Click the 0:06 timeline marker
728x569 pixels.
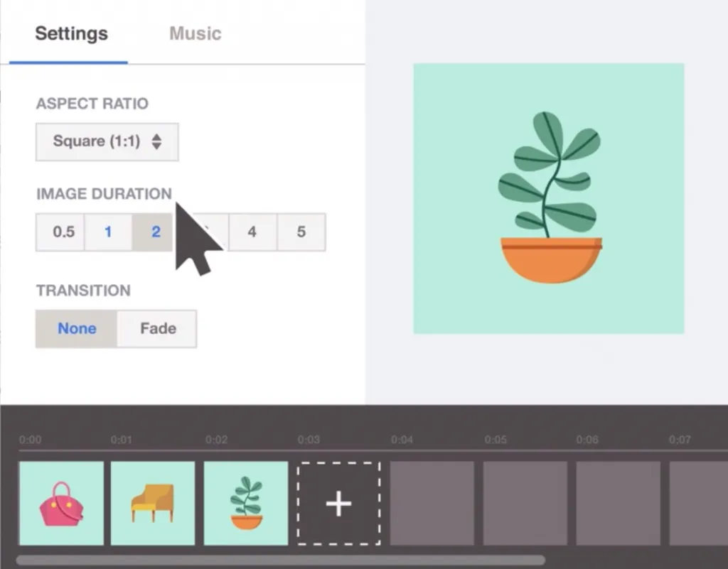click(x=587, y=440)
